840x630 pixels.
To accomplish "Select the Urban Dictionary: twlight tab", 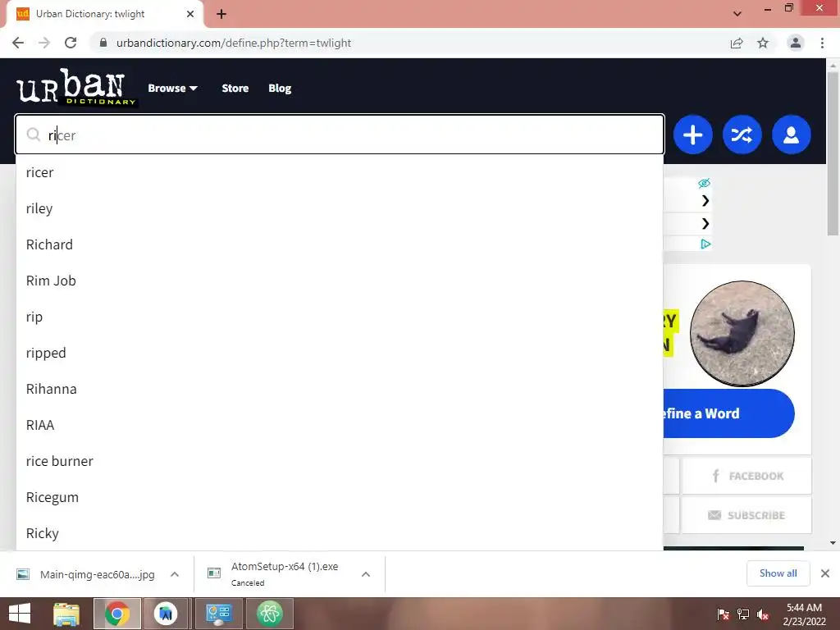I will [104, 14].
